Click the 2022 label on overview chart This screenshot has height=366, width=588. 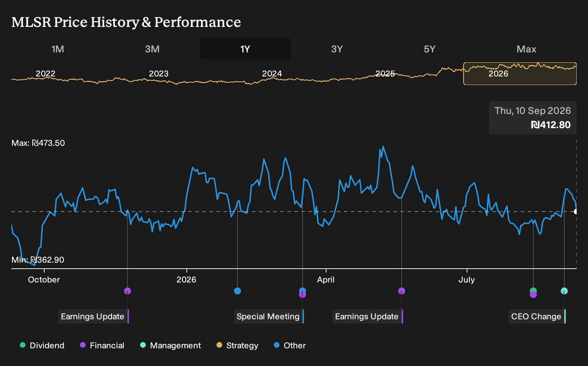(46, 74)
